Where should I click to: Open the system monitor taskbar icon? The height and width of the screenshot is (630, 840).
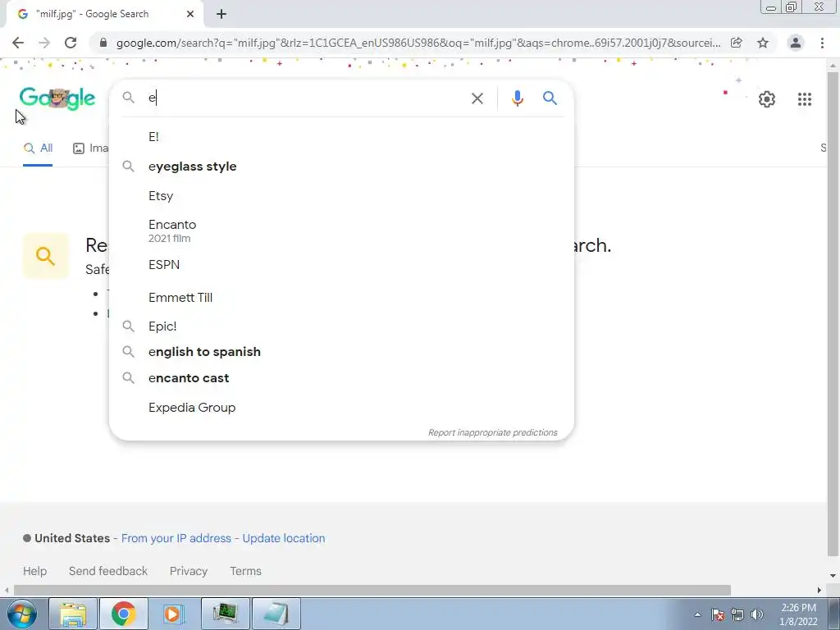click(225, 614)
